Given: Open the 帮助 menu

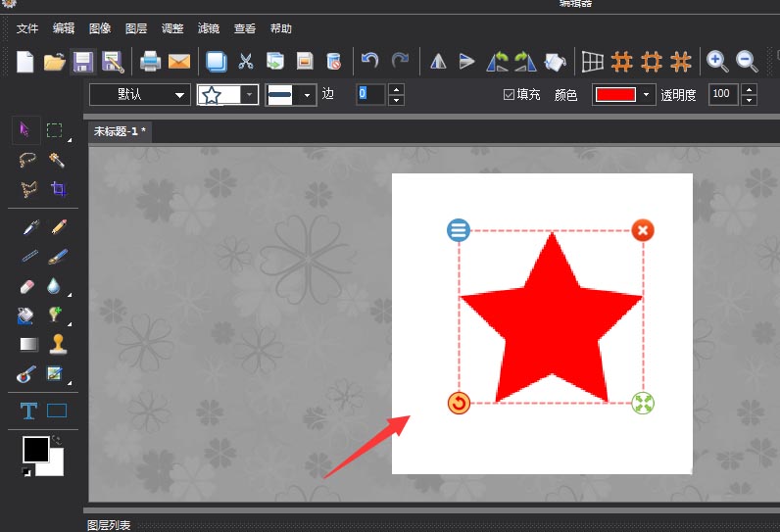Looking at the screenshot, I should pyautogui.click(x=281, y=28).
